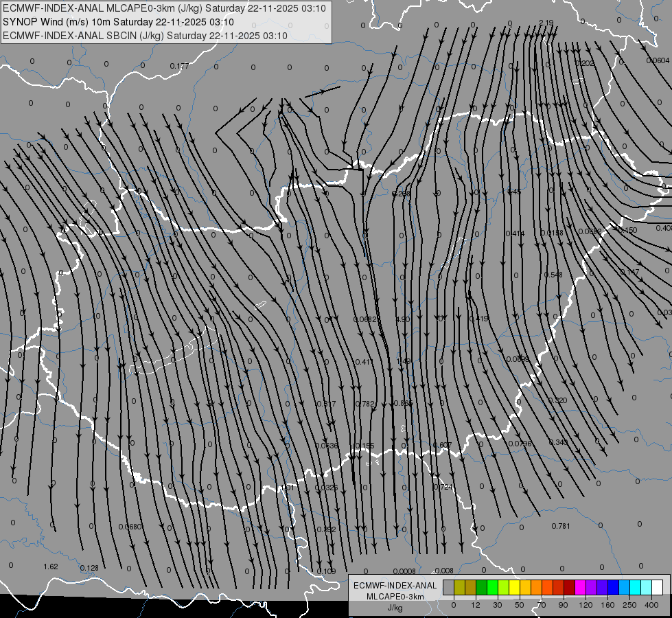Viewport: 672px width, 618px height.
Task: Click the olive-yellow swatch above 0 in legend
Action: point(459,588)
